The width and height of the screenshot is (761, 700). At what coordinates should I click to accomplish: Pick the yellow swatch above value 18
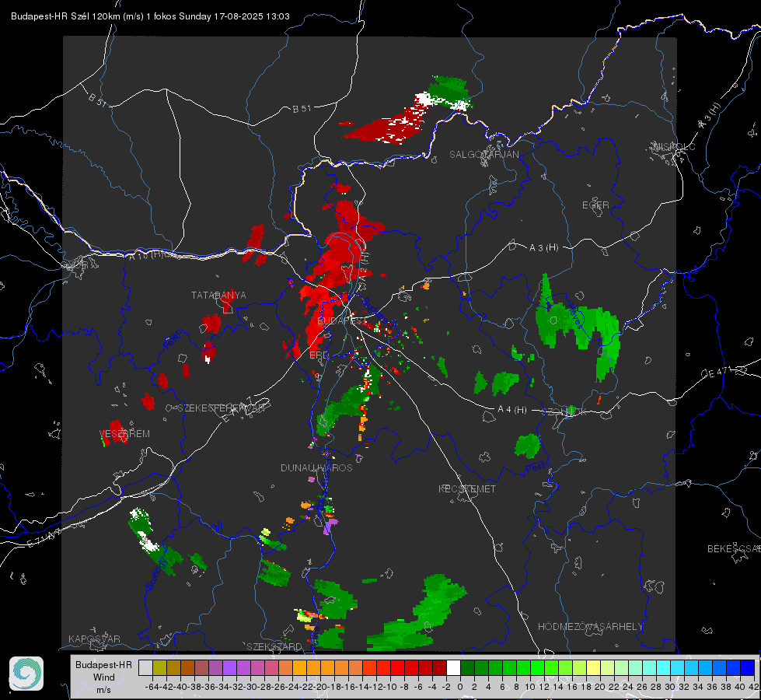click(x=593, y=667)
